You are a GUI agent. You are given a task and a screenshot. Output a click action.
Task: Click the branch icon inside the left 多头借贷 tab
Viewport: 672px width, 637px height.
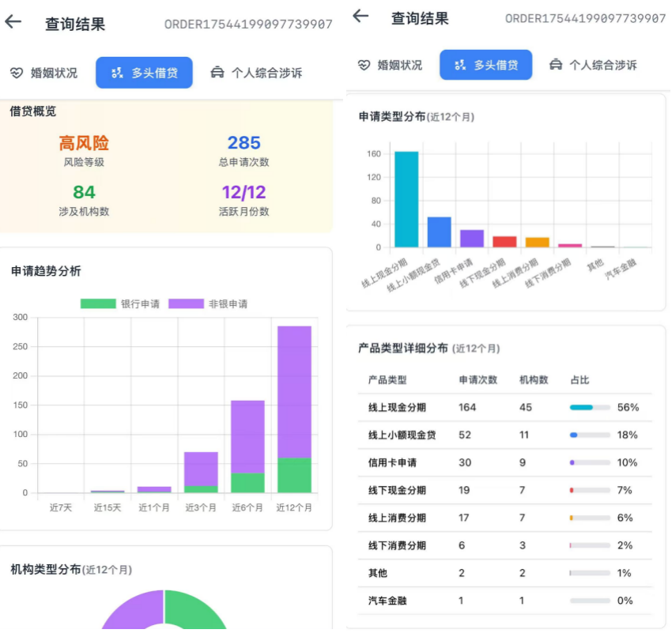(x=117, y=73)
